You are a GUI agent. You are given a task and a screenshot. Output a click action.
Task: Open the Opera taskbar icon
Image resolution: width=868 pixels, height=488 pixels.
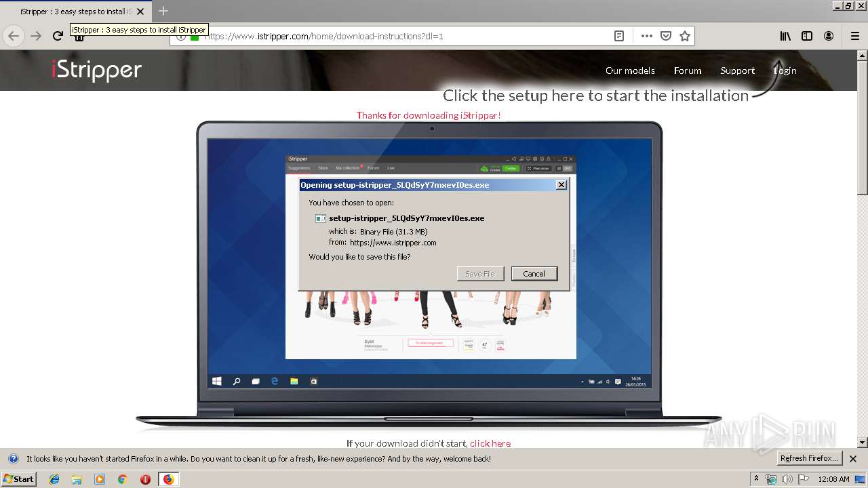coord(145,479)
